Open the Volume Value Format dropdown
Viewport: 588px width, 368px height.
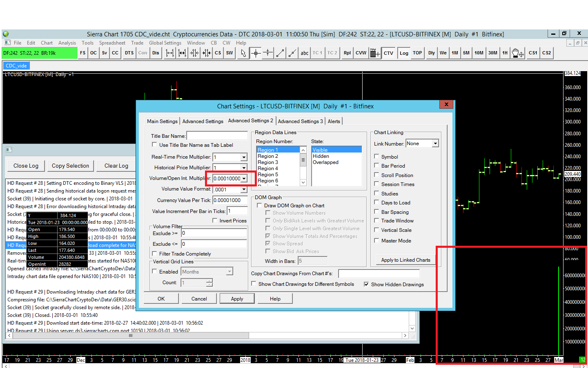(x=244, y=189)
